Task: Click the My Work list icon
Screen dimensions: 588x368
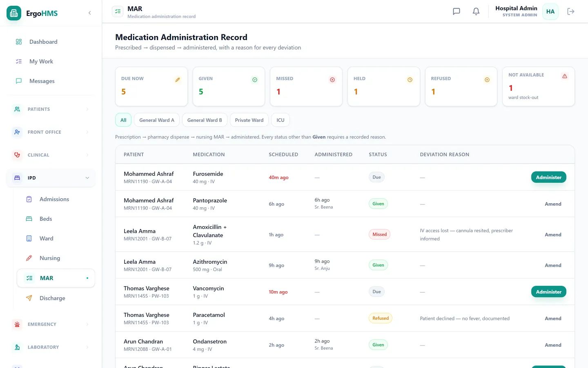Action: [19, 61]
